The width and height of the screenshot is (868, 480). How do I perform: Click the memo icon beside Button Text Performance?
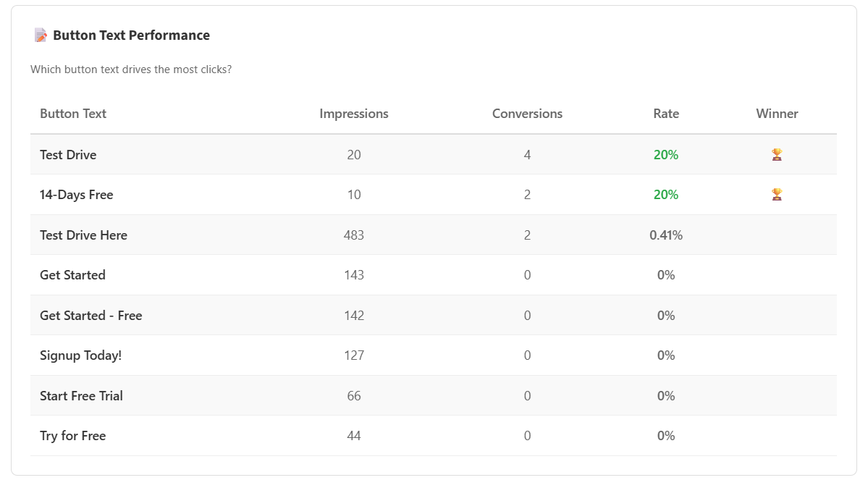tap(41, 35)
